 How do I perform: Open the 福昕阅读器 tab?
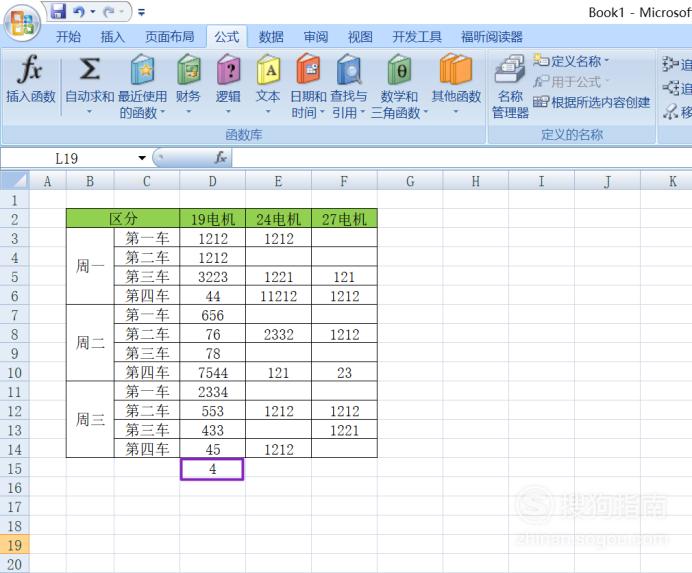(x=492, y=37)
